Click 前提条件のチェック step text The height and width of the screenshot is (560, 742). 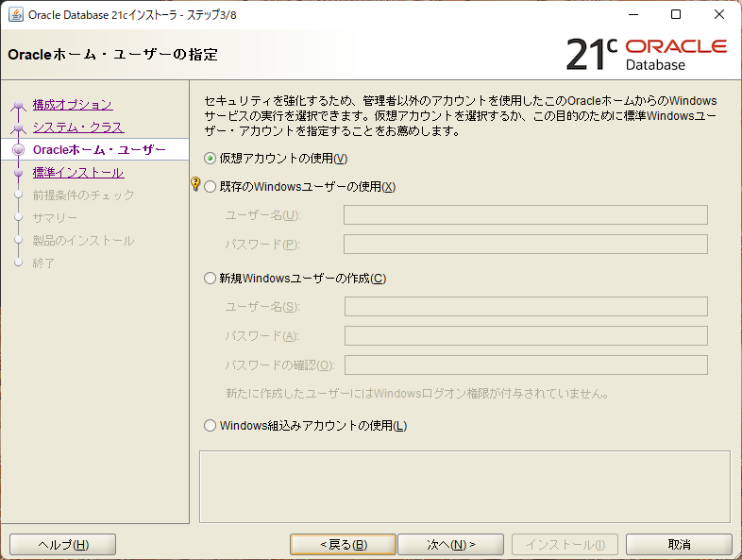pyautogui.click(x=83, y=195)
